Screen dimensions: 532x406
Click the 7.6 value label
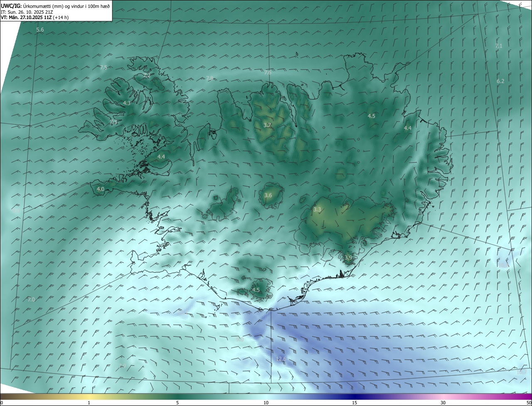(x=268, y=73)
